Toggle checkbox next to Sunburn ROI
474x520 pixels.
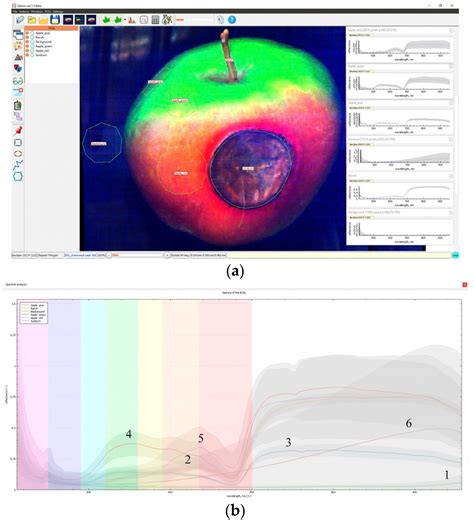(32, 55)
